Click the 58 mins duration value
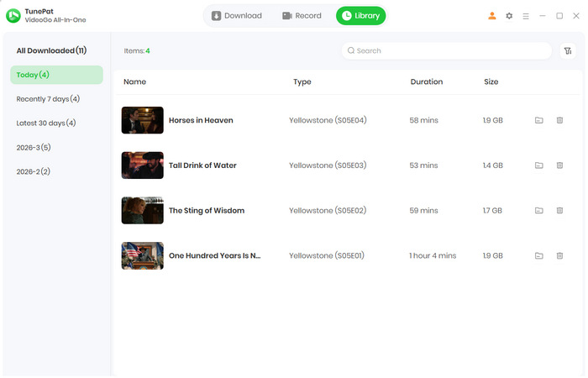 [423, 120]
